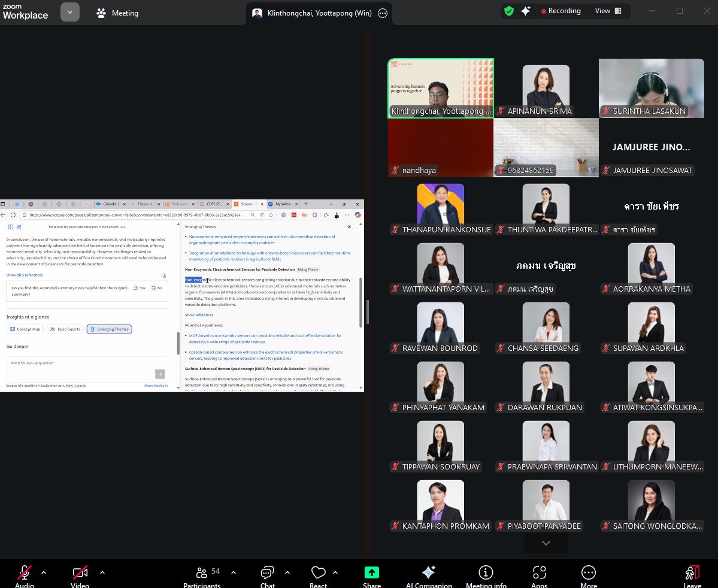718x588 pixels.
Task: Open options for the shared screen speaker name
Action: tap(383, 13)
